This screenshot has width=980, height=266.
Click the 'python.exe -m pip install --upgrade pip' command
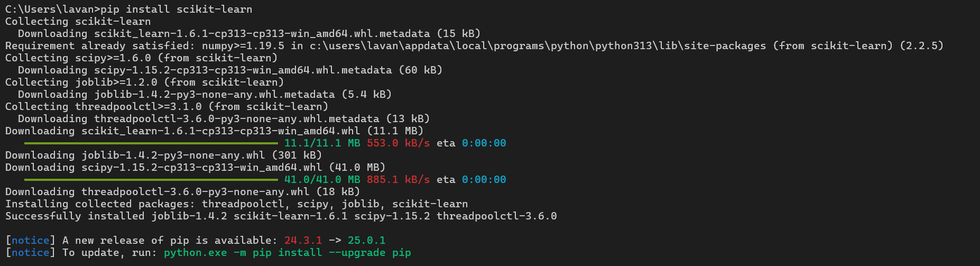pyautogui.click(x=288, y=253)
